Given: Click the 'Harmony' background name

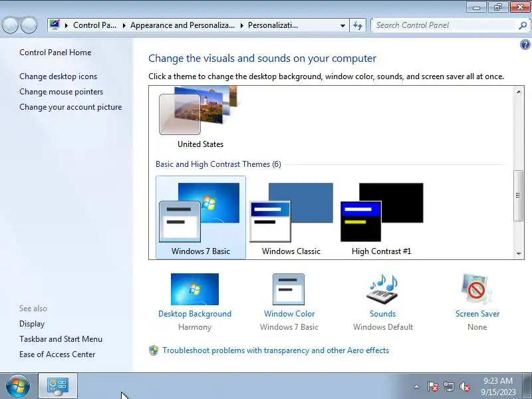Looking at the screenshot, I should coord(195,327).
